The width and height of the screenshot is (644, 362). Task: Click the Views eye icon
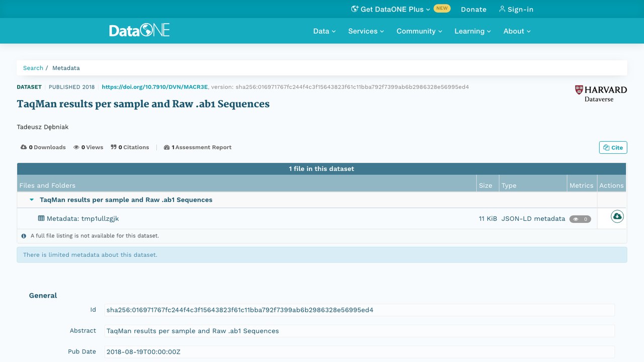point(76,147)
